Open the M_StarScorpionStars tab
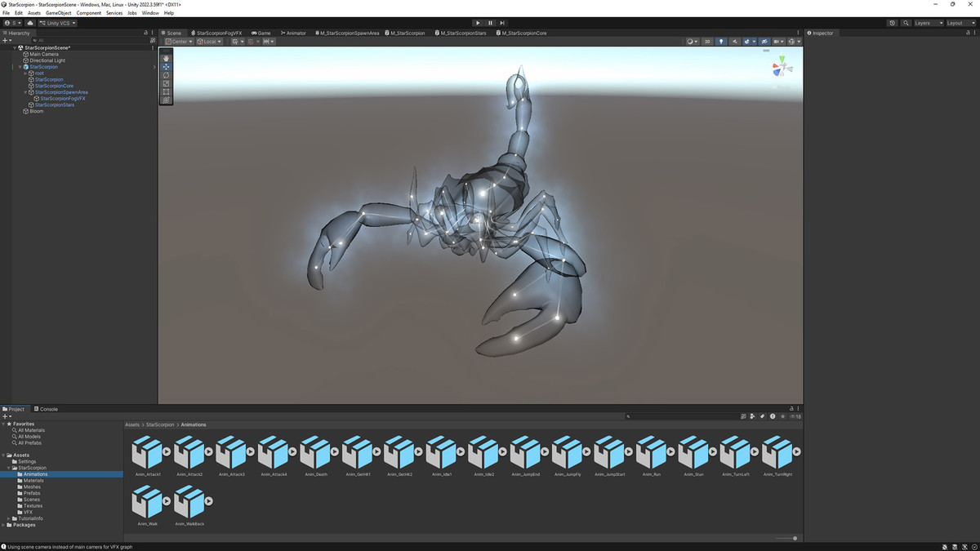This screenshot has width=980, height=551. point(461,33)
